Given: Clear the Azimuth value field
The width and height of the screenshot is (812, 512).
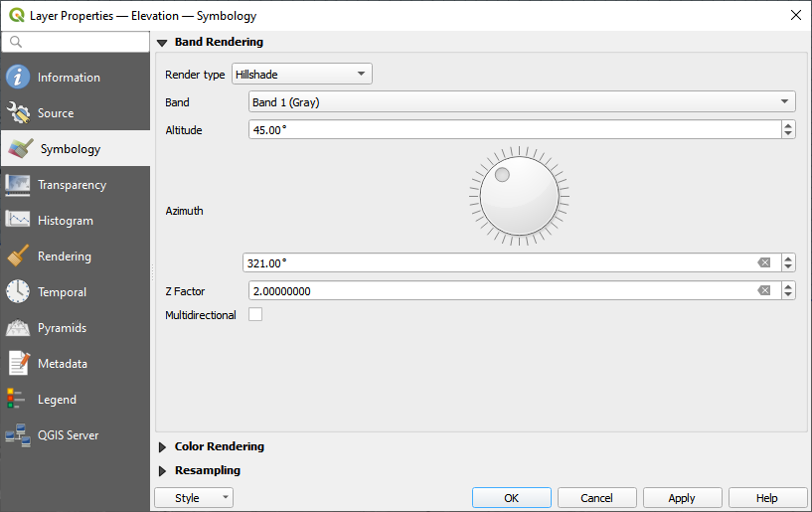Looking at the screenshot, I should (763, 262).
